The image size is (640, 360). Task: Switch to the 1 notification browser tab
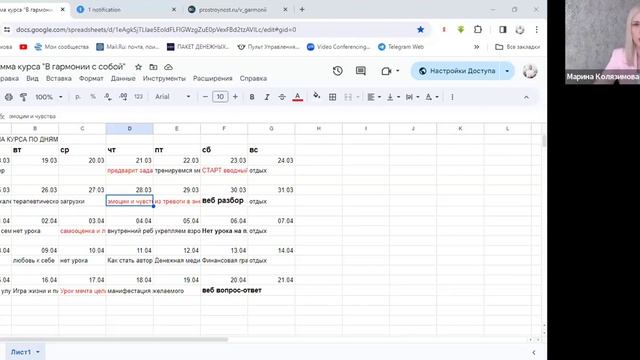point(126,9)
